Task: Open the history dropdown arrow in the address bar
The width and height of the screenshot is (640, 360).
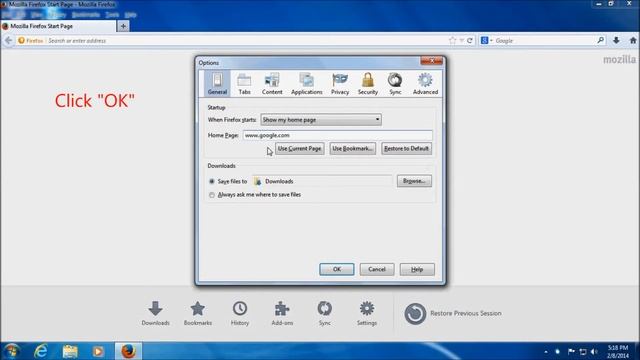Action: (462, 40)
